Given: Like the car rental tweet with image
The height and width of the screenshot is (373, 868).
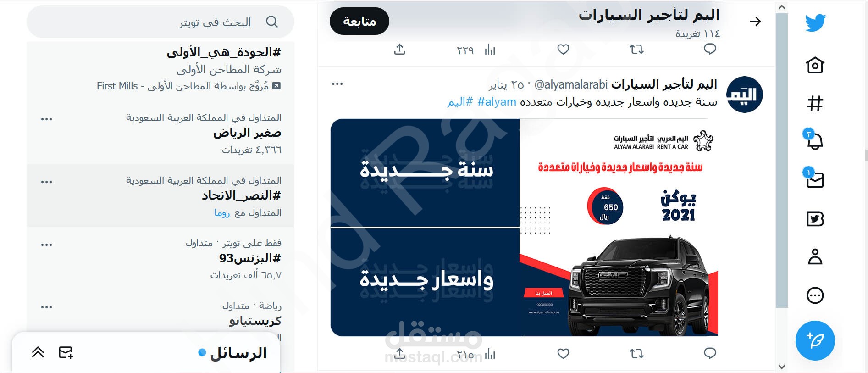Looking at the screenshot, I should 563,353.
